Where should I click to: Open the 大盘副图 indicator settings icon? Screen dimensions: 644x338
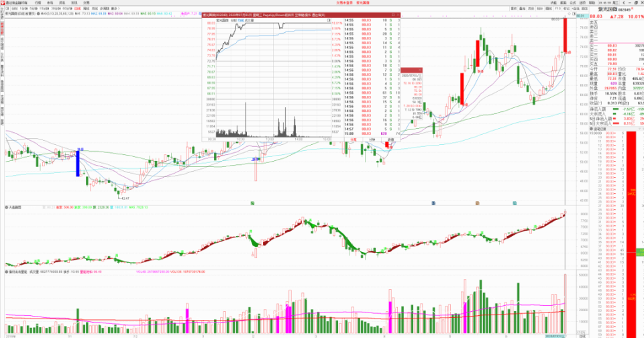click(x=7, y=207)
